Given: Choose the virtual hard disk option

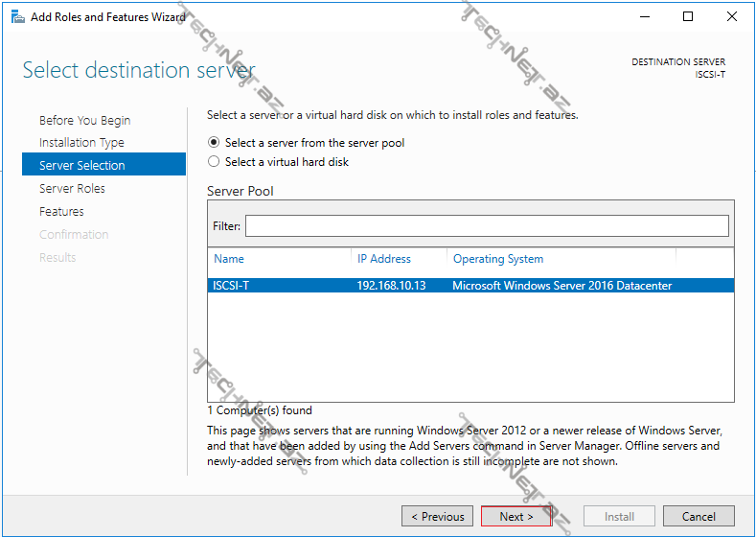Looking at the screenshot, I should click(214, 162).
